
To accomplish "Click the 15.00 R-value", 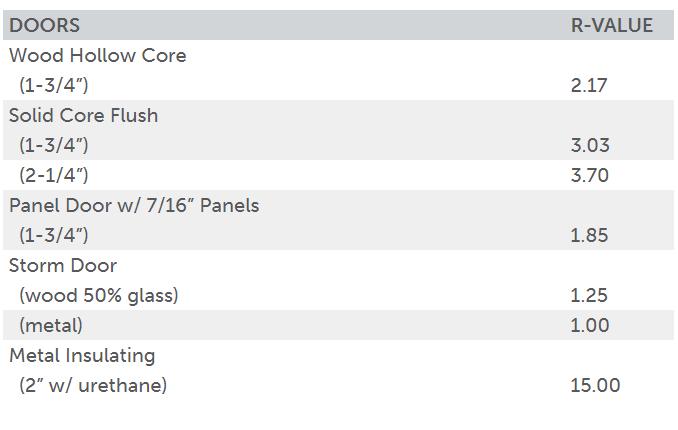I will (595, 385).
